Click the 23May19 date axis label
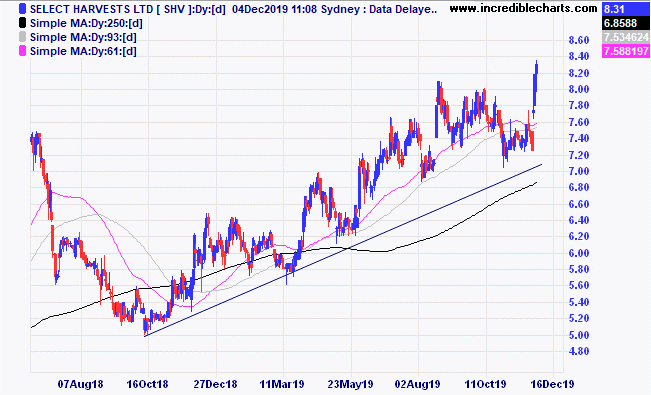The width and height of the screenshot is (651, 395). point(350,384)
